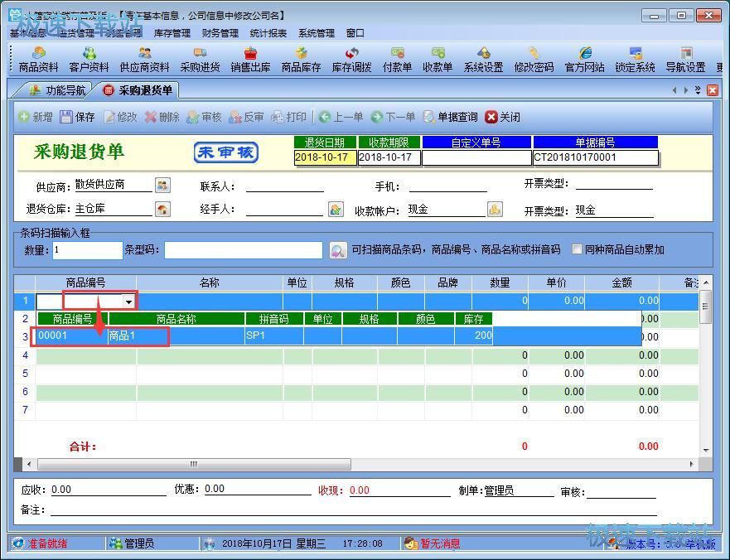Click 关闭 in the document toolbar

pos(503,117)
